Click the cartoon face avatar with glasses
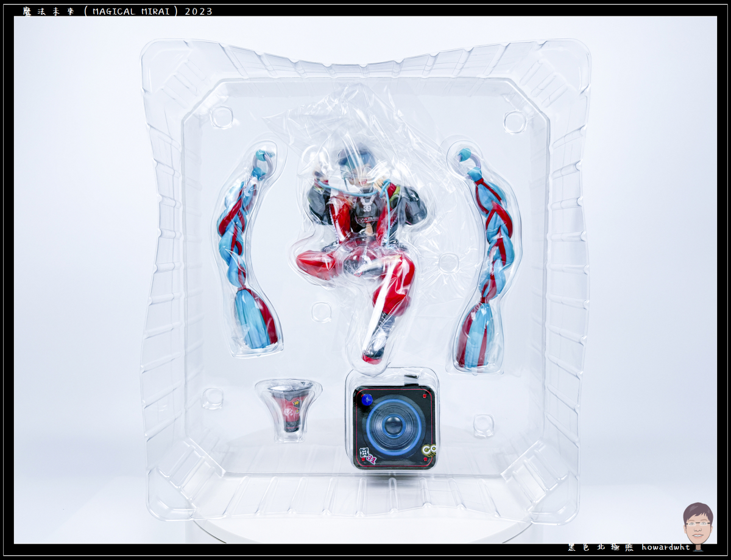 click(697, 523)
